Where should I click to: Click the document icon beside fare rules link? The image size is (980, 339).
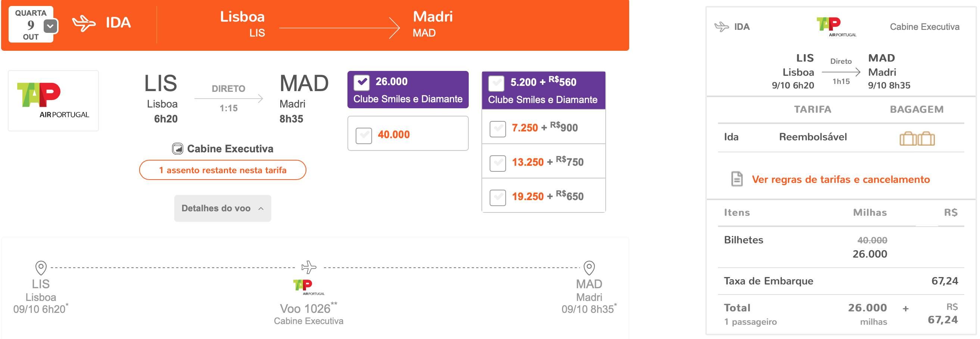737,178
